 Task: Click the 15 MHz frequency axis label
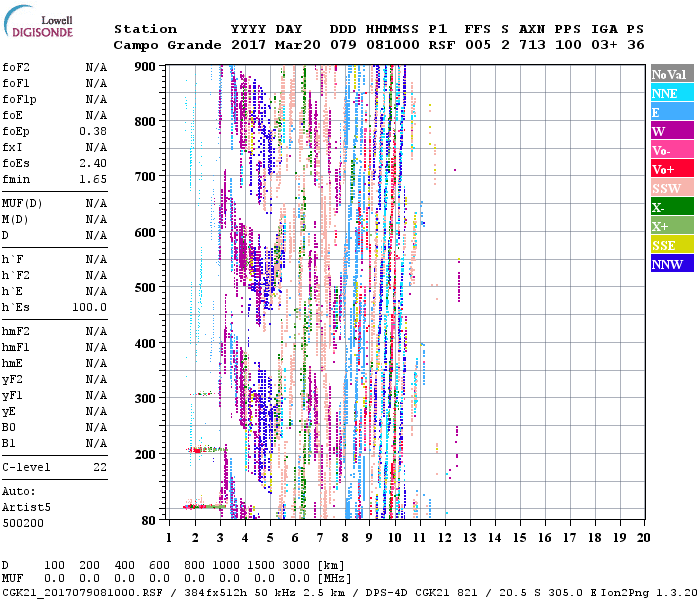[x=519, y=538]
